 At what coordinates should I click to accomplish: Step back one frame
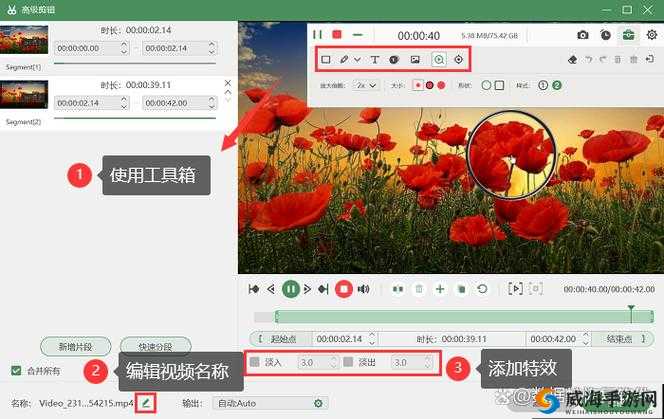271,289
